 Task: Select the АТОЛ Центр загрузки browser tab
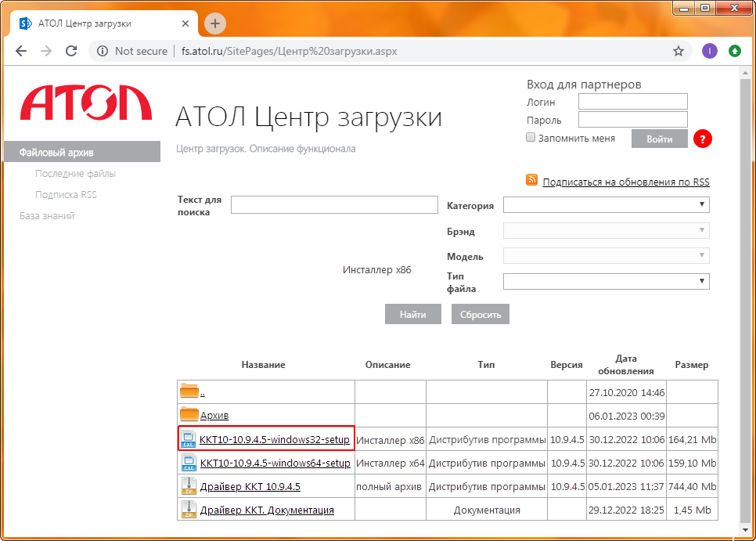pyautogui.click(x=103, y=23)
